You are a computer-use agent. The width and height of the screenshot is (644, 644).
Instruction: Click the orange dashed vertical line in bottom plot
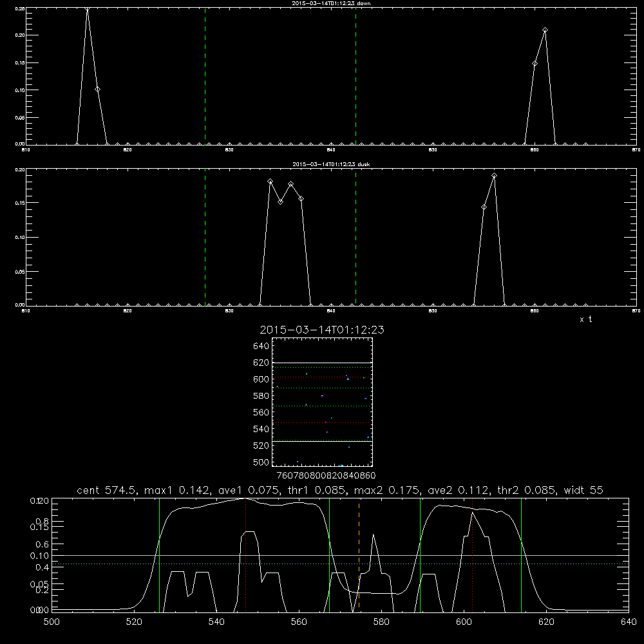[x=359, y=555]
